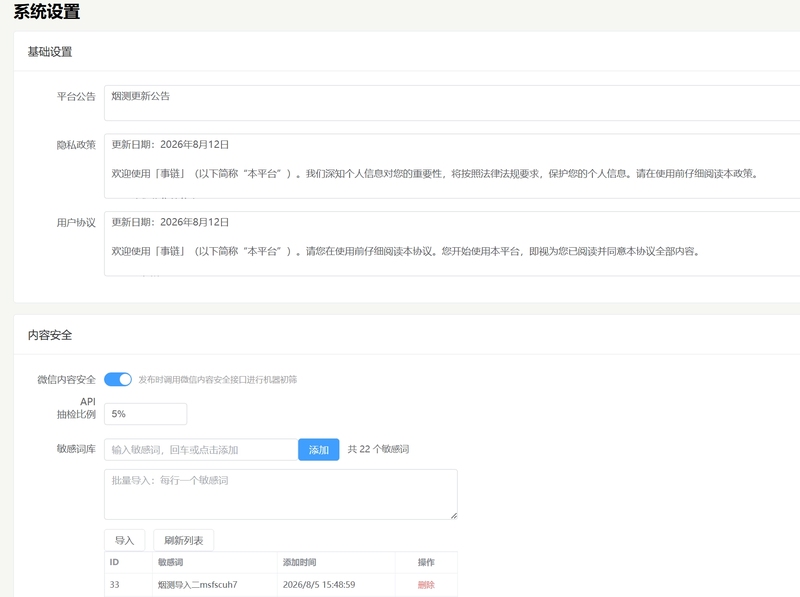Click the 添加时间 column header

pyautogui.click(x=299, y=562)
